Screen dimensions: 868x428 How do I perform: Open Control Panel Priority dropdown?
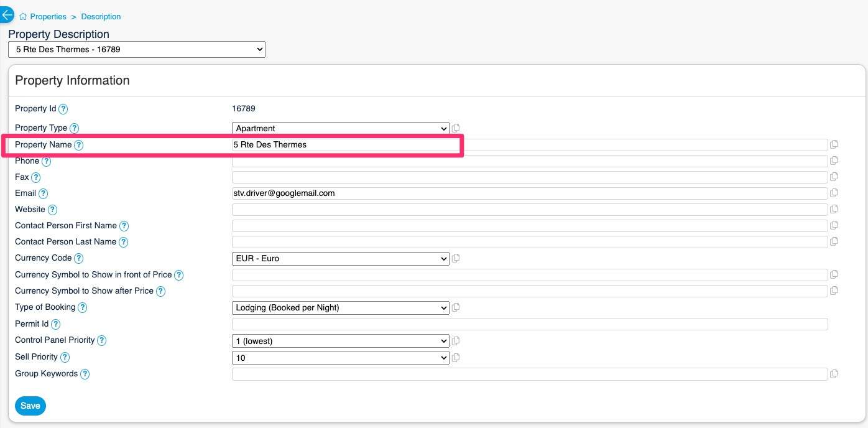(340, 341)
